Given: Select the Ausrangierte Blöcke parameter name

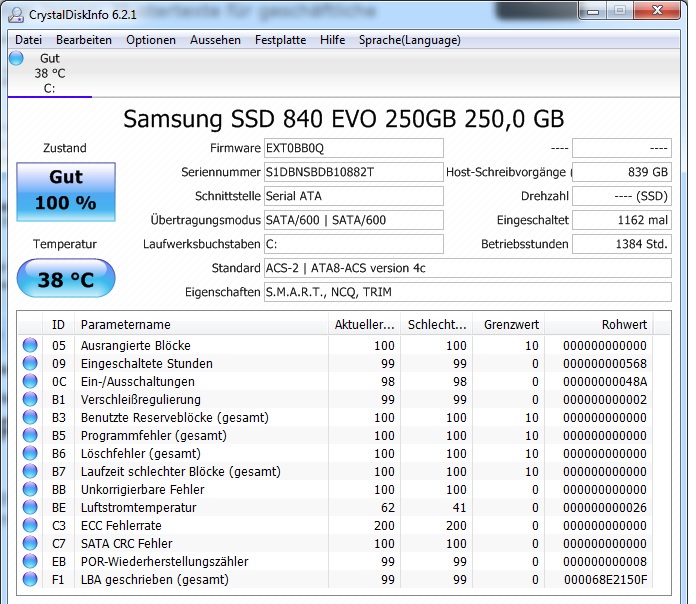Looking at the screenshot, I should tap(135, 345).
